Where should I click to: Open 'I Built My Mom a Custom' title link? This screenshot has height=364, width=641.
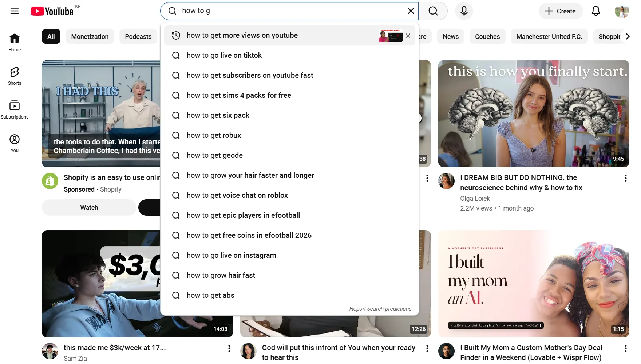pyautogui.click(x=531, y=352)
